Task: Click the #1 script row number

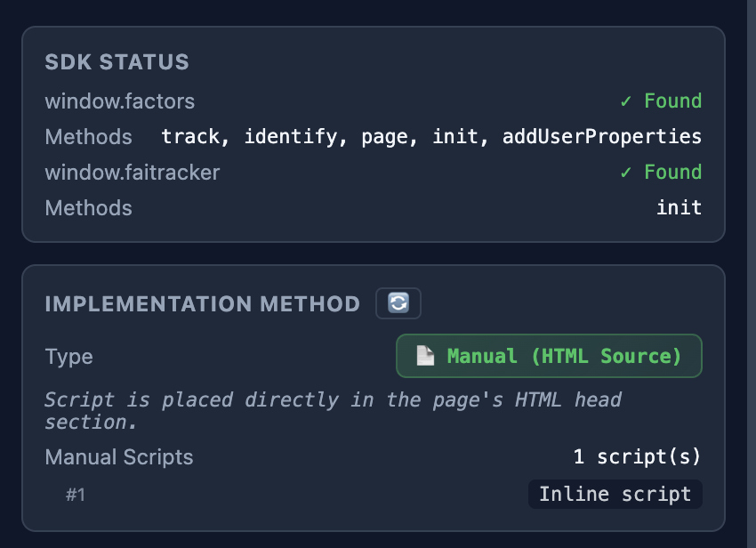Action: click(76, 495)
